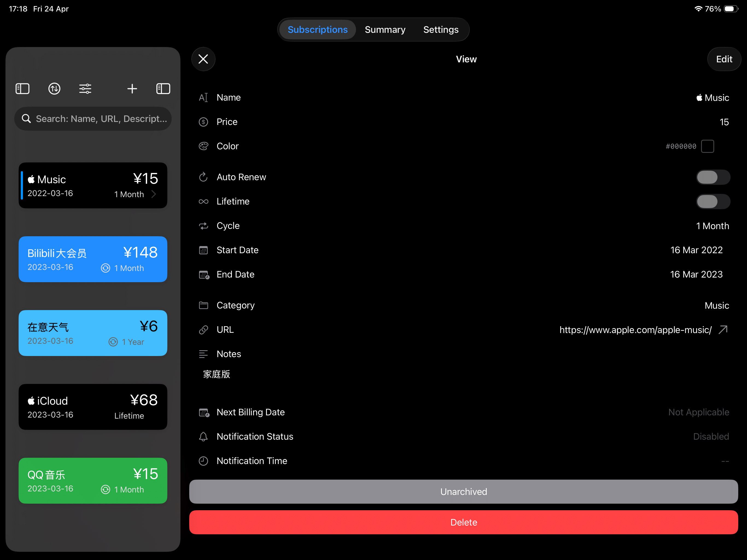747x560 pixels.
Task: Expand Music card chevron arrow
Action: (154, 194)
